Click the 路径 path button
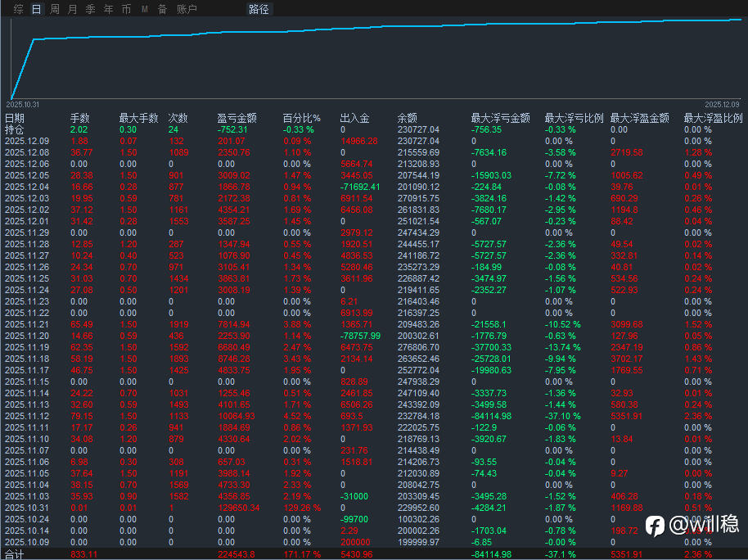The image size is (748, 560). point(259,10)
